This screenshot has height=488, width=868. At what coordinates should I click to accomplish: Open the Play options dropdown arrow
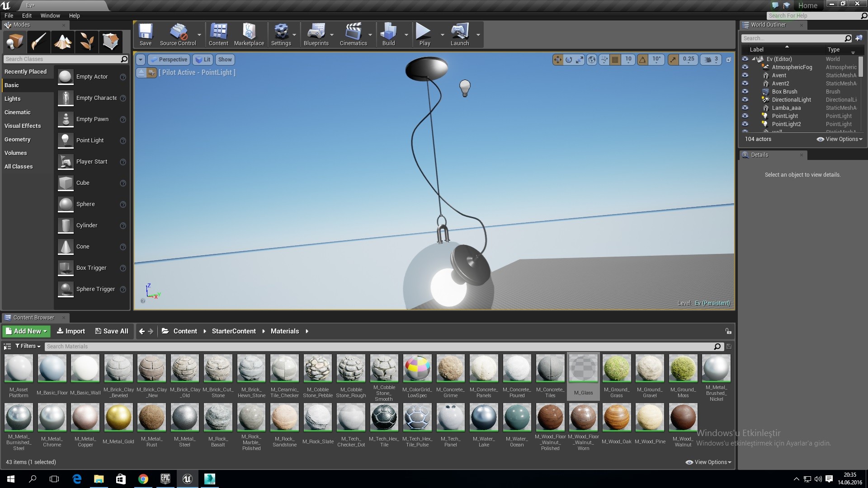pyautogui.click(x=442, y=35)
